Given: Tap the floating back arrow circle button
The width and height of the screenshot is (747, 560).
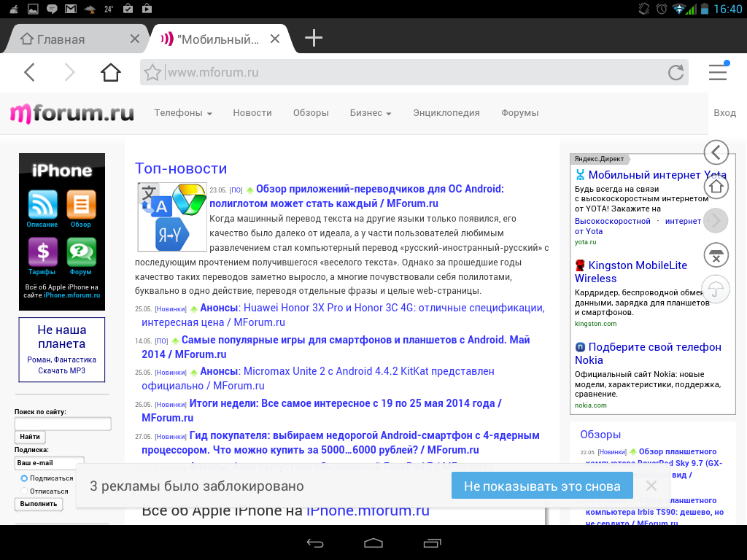Looking at the screenshot, I should coord(716,152).
